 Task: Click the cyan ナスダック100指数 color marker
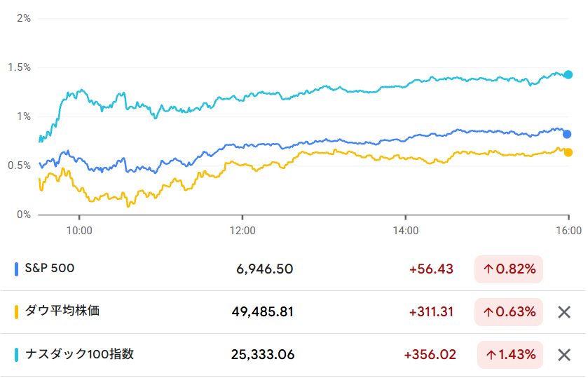pos(17,355)
